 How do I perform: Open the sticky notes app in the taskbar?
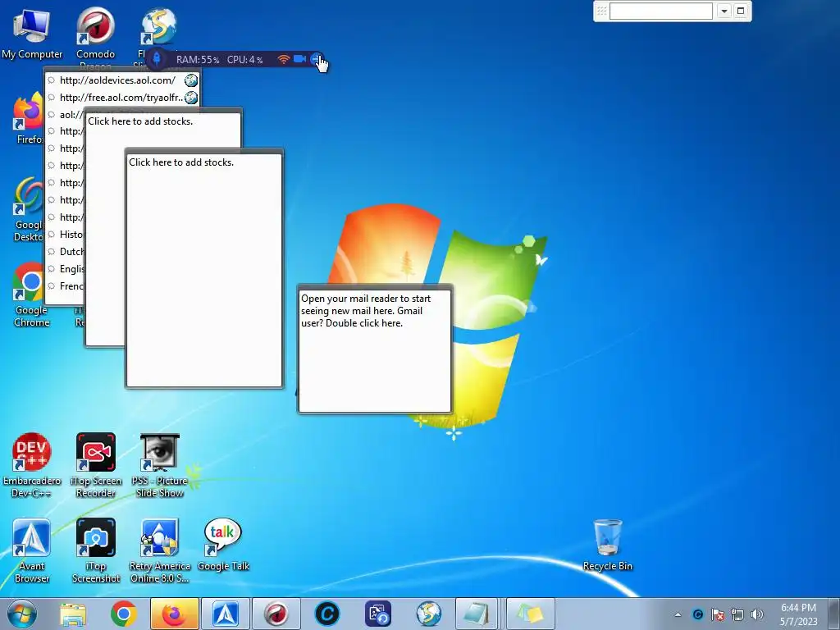tap(531, 614)
